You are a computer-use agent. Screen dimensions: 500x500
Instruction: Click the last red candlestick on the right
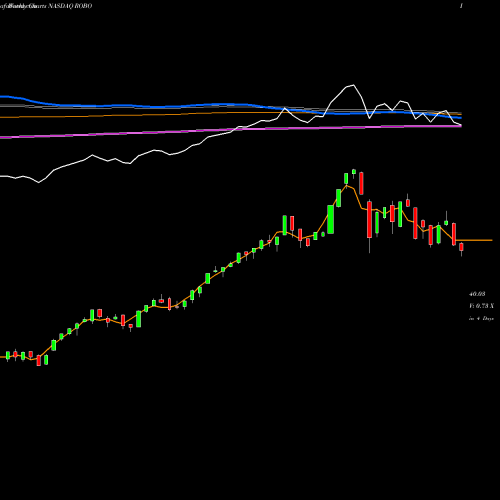pyautogui.click(x=461, y=247)
